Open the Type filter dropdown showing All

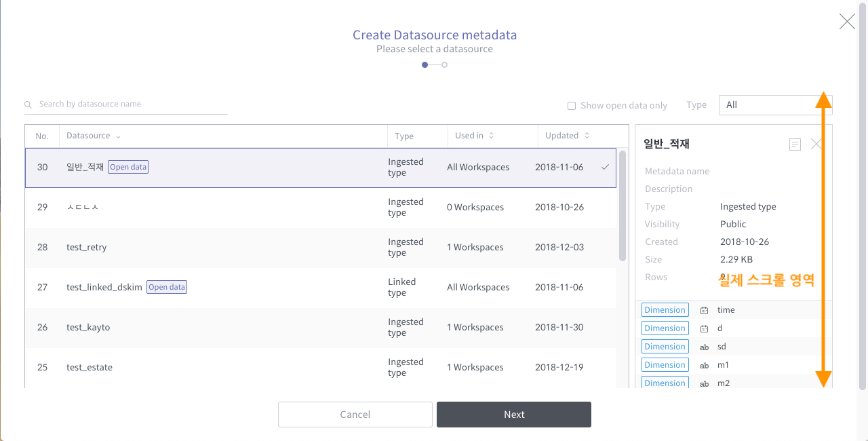(x=775, y=105)
